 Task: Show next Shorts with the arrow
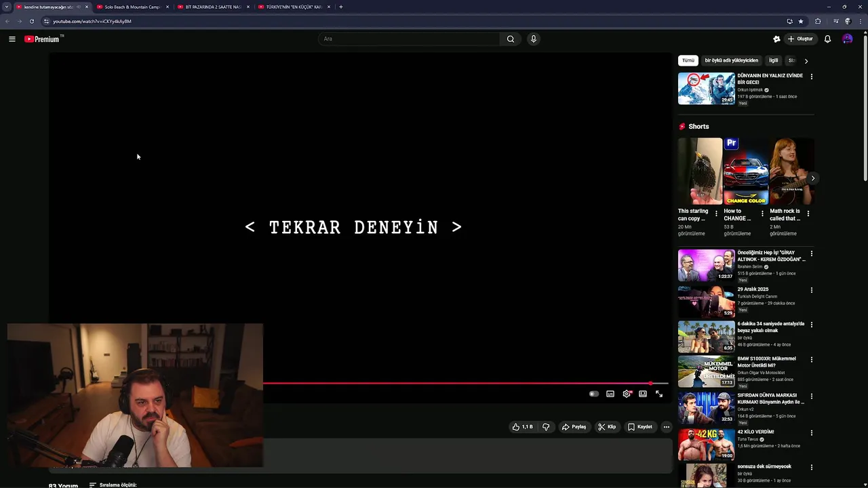tap(812, 178)
